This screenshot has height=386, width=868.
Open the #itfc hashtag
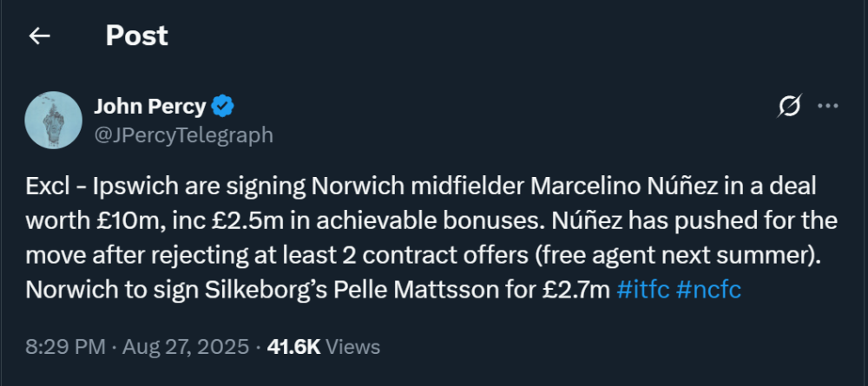click(x=641, y=290)
